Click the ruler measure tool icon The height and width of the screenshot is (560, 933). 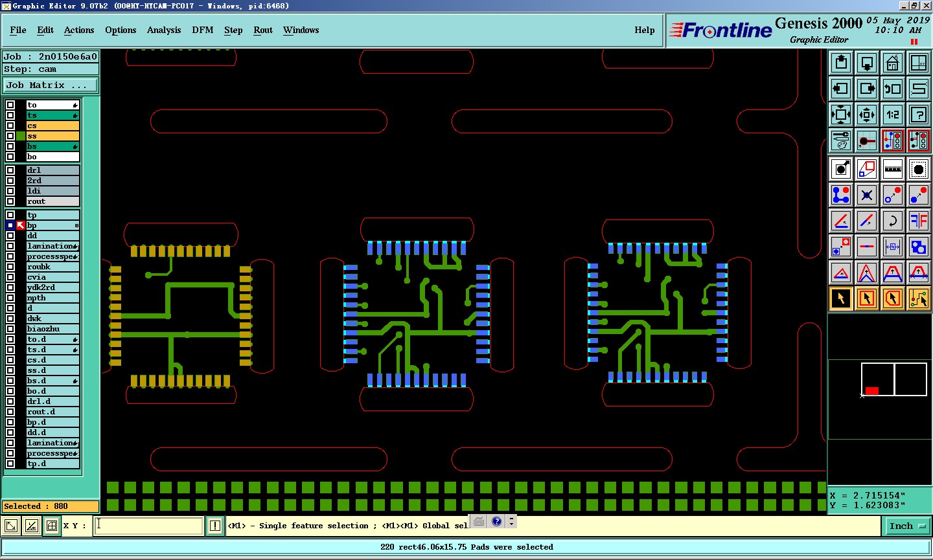point(893,169)
